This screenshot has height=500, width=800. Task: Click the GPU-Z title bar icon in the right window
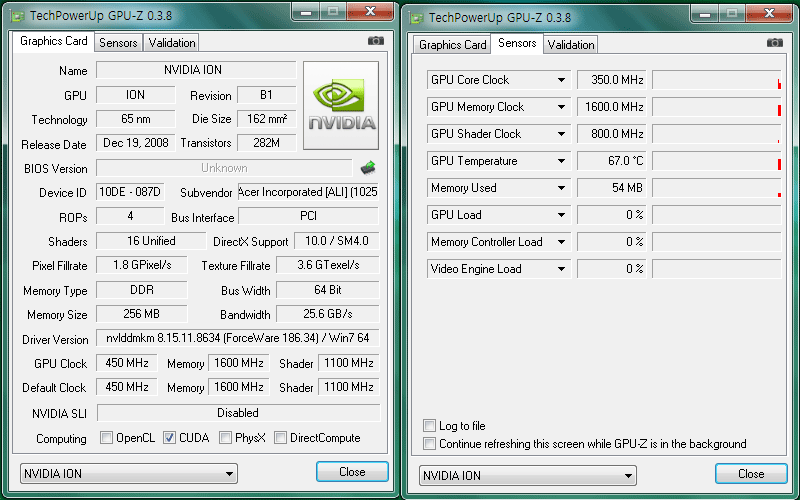pos(417,18)
